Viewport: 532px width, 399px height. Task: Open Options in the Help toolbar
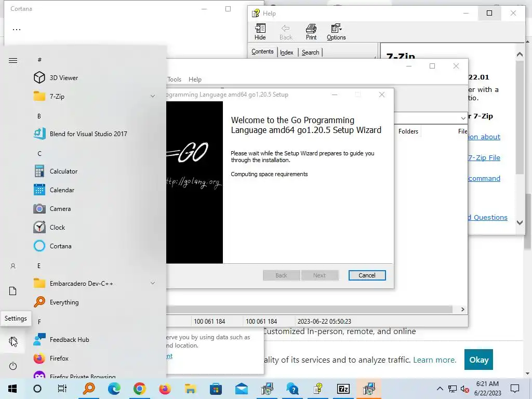coord(336,32)
